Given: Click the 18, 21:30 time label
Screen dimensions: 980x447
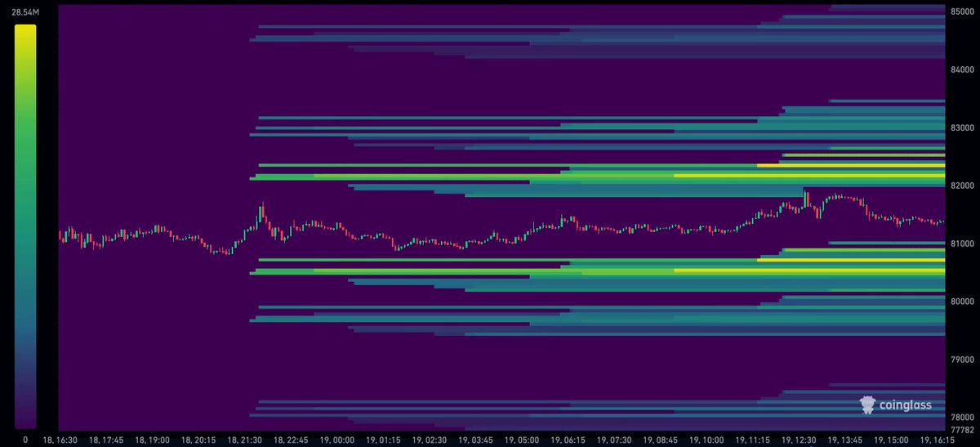Looking at the screenshot, I should pyautogui.click(x=246, y=440).
